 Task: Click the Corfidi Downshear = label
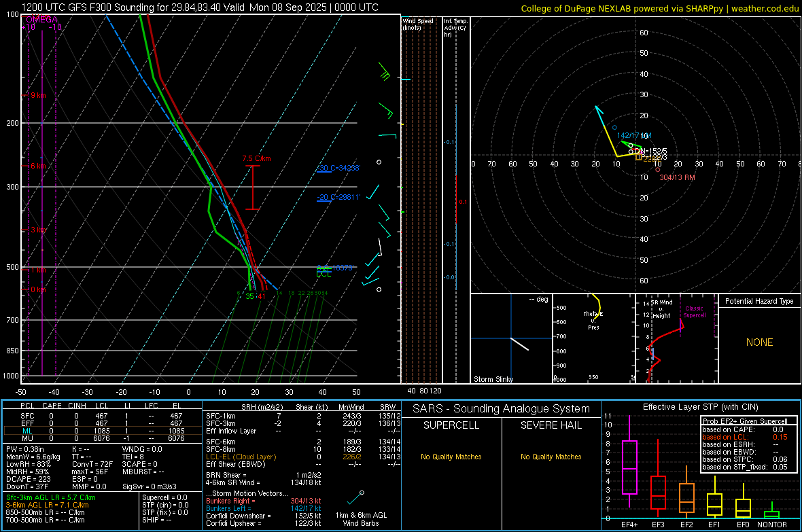(x=239, y=516)
